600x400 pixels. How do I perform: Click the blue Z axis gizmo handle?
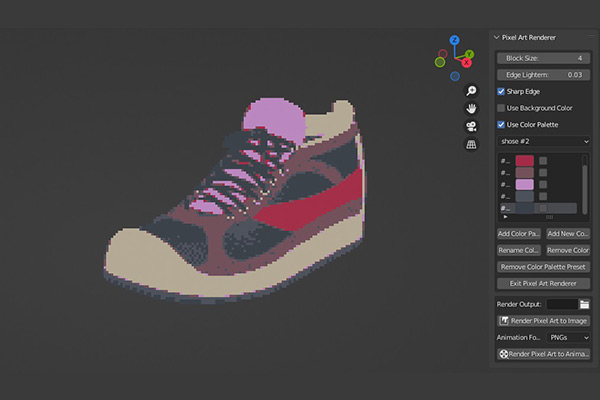pos(455,40)
